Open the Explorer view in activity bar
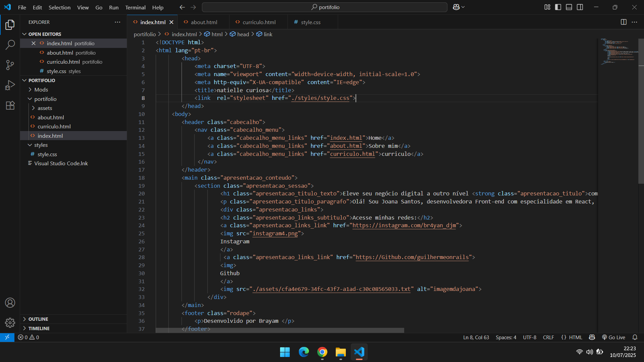Image resolution: width=644 pixels, height=362 pixels. [x=10, y=25]
